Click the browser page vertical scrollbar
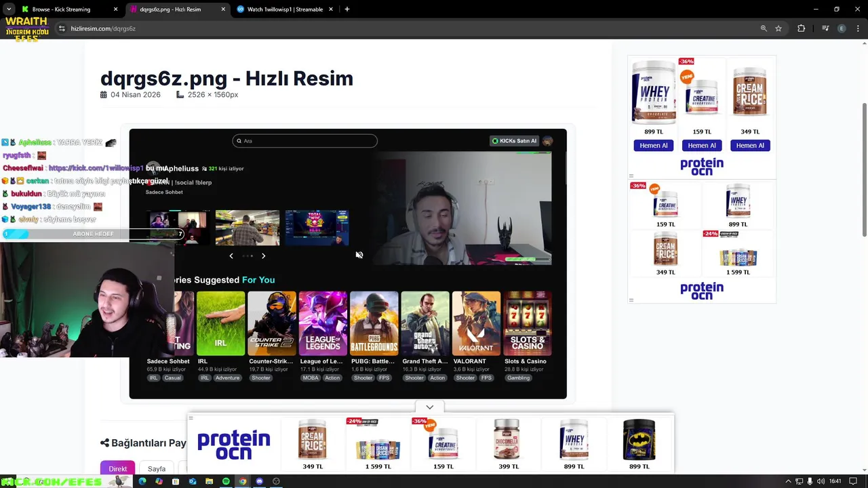Viewport: 868px width, 488px height. pos(864,169)
